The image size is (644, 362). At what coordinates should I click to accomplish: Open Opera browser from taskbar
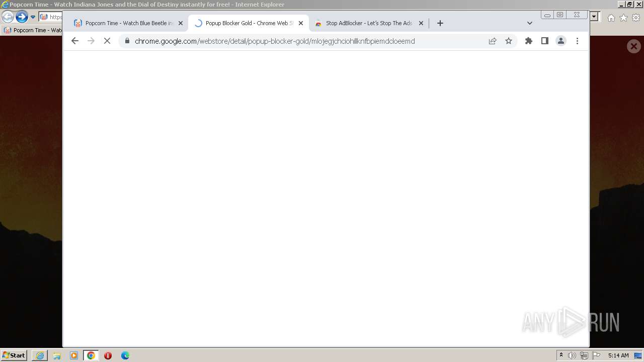click(108, 355)
